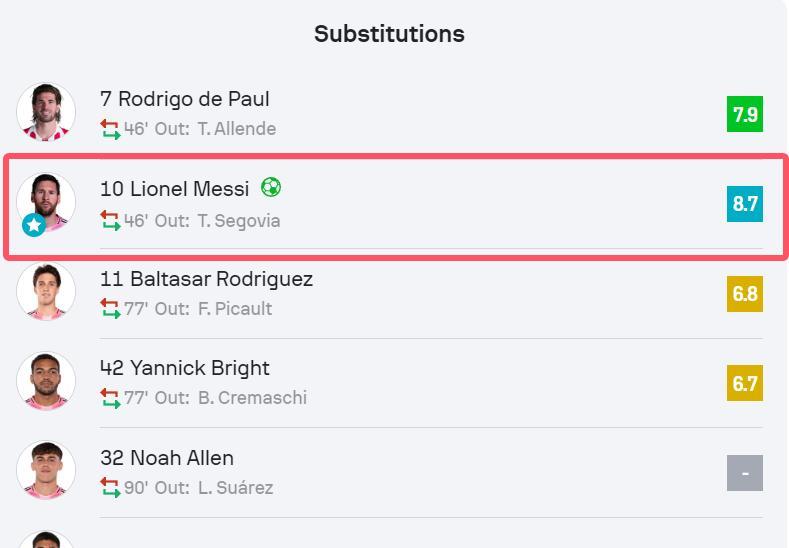Click the 6.8 rating badge

(745, 293)
